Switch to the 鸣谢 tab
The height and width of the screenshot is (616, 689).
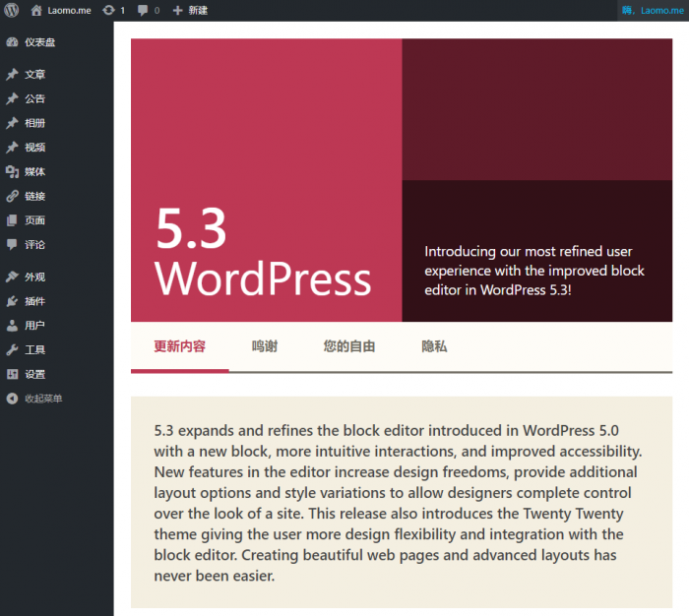point(264,346)
